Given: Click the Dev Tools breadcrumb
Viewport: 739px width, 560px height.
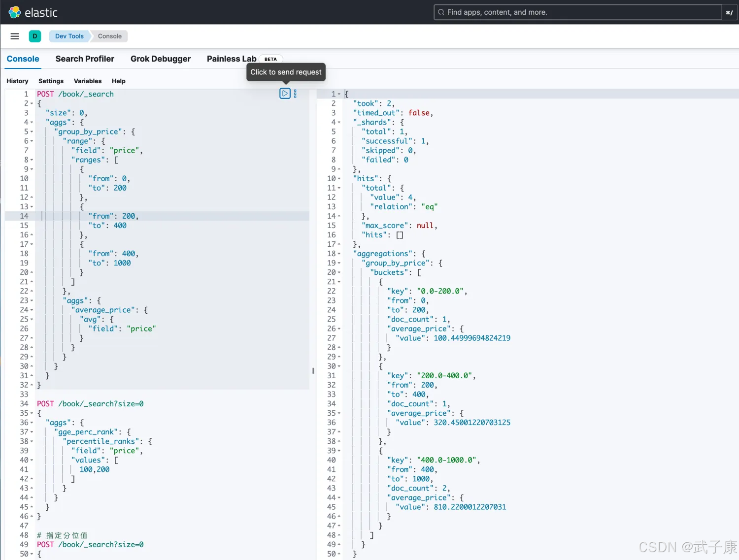Looking at the screenshot, I should [69, 36].
